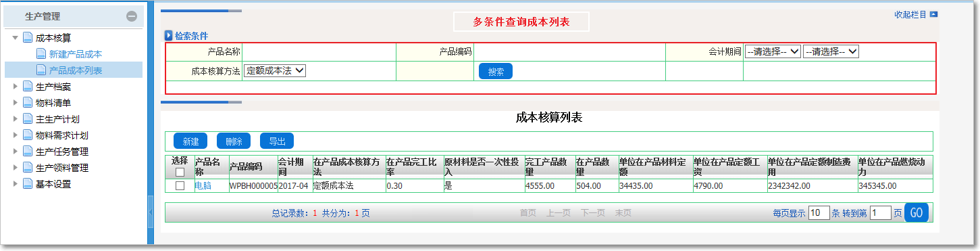Click the 下一页 pagination link

[x=593, y=212]
